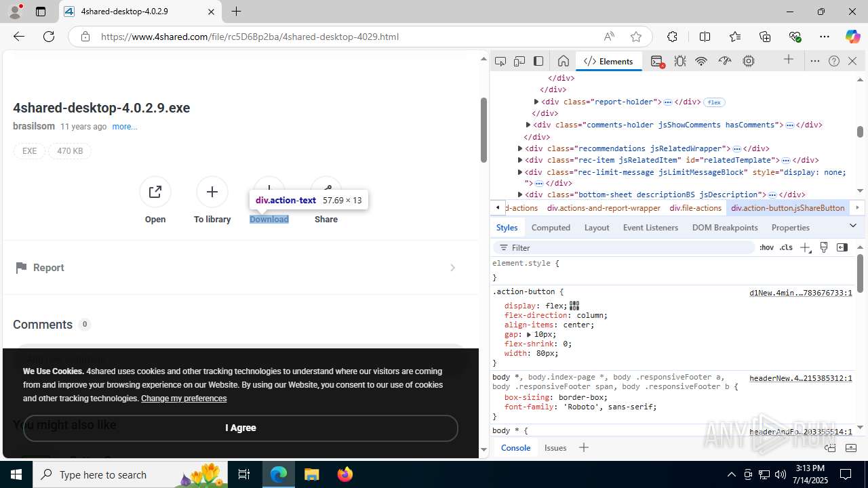Image resolution: width=868 pixels, height=488 pixels.
Task: Click the Open file action icon
Action: click(155, 192)
